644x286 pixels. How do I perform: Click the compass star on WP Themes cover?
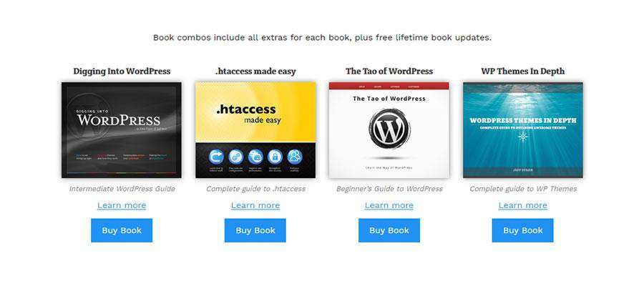point(523,137)
